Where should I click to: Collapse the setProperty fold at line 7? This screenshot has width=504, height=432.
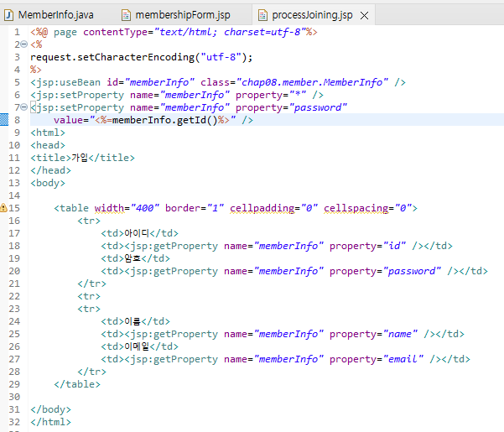tap(24, 107)
